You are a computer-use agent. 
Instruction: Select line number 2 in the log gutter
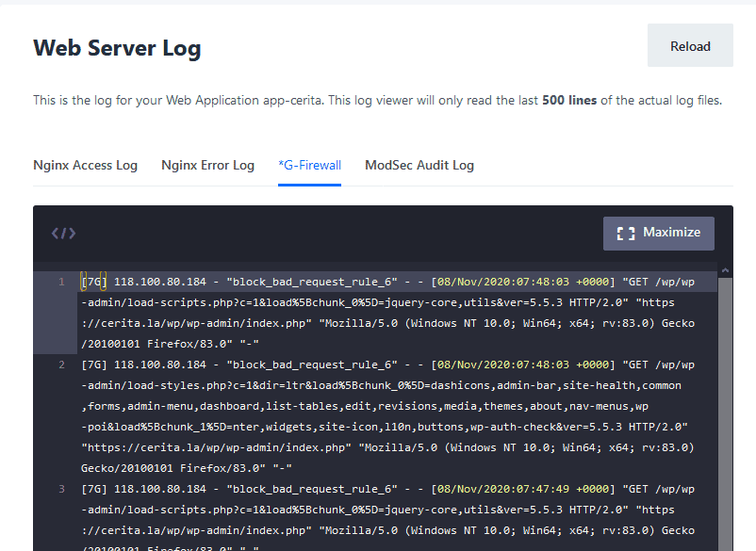coord(60,365)
